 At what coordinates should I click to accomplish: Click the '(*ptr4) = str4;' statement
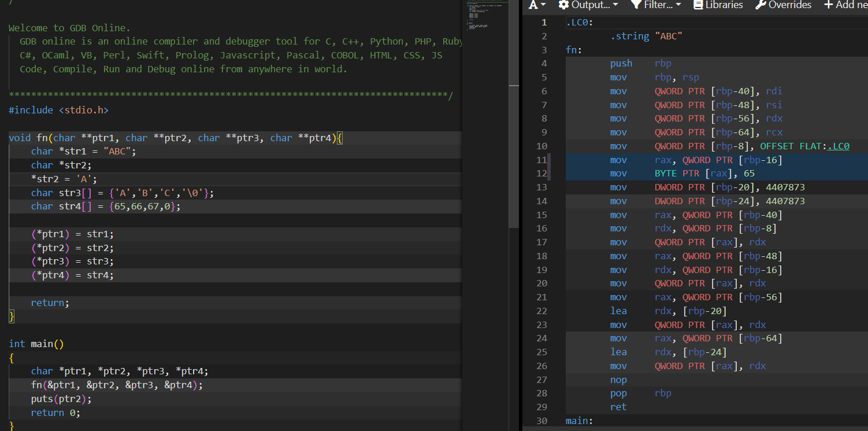pyautogui.click(x=73, y=275)
